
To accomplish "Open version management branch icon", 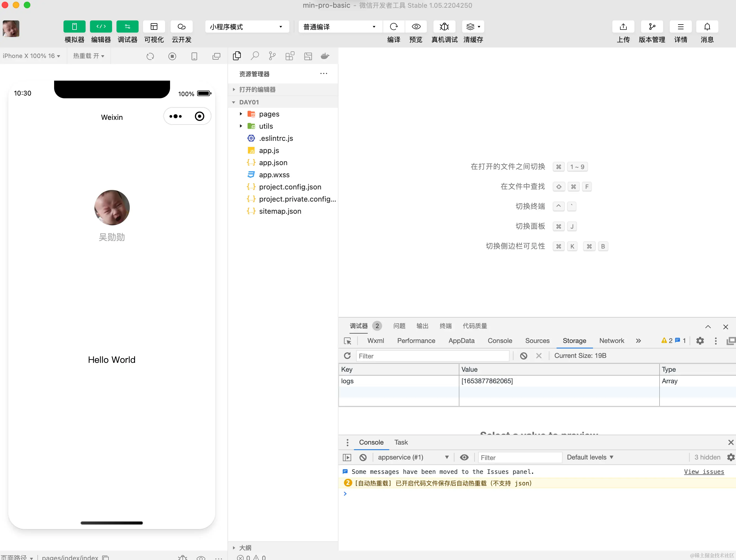I will coord(652,27).
